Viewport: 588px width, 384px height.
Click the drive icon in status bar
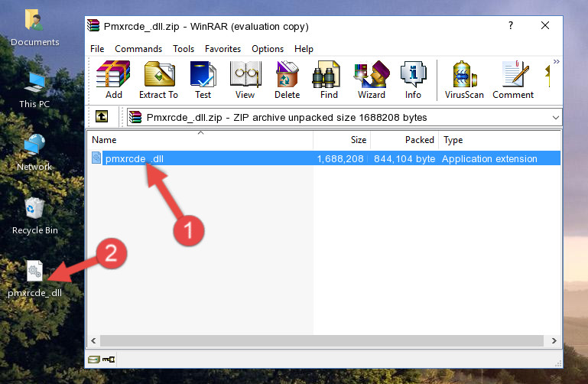pos(94,360)
